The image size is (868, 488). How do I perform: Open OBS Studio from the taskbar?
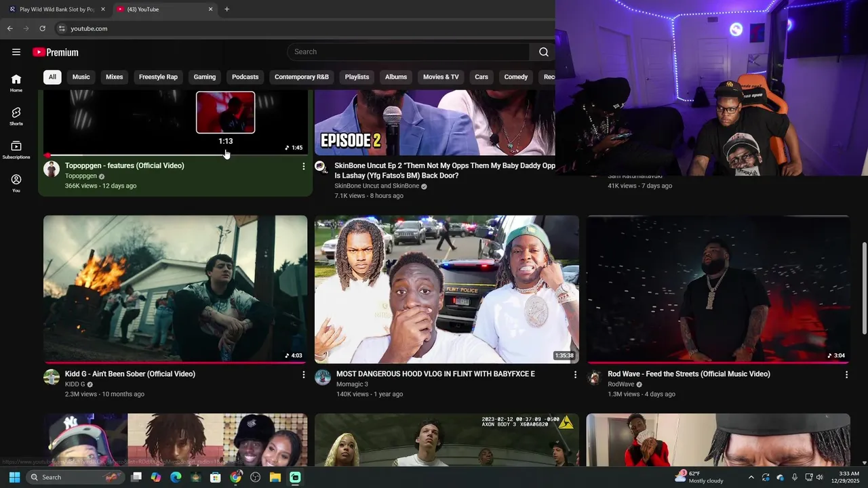pyautogui.click(x=256, y=477)
